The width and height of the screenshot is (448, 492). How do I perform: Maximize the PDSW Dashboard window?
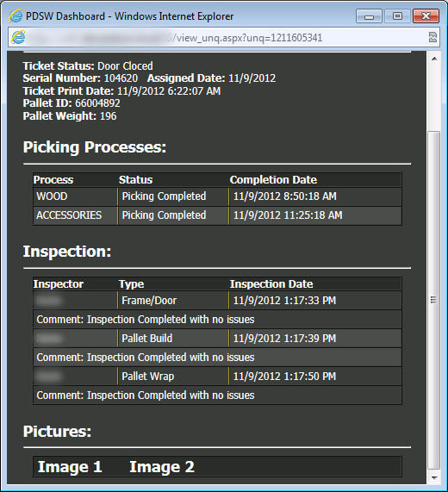click(x=397, y=16)
